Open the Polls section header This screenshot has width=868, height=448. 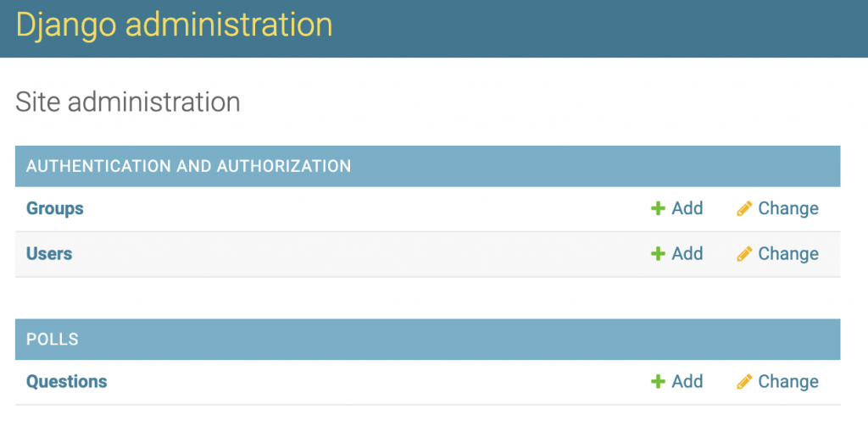[52, 339]
